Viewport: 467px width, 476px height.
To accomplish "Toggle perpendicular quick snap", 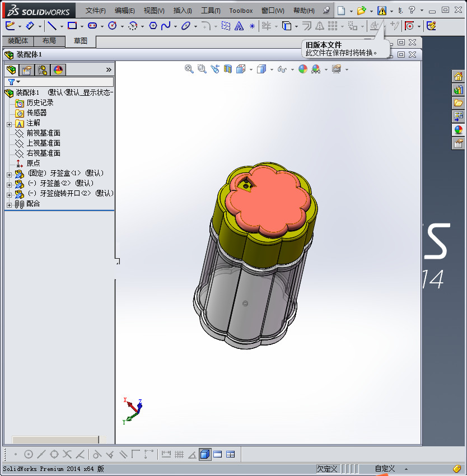I will click(x=110, y=454).
